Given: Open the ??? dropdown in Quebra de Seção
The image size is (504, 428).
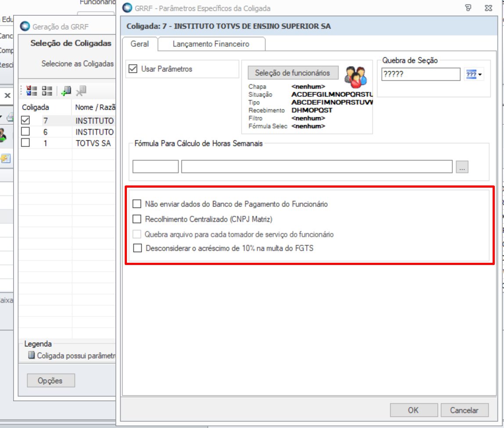Looking at the screenshot, I should click(x=474, y=74).
